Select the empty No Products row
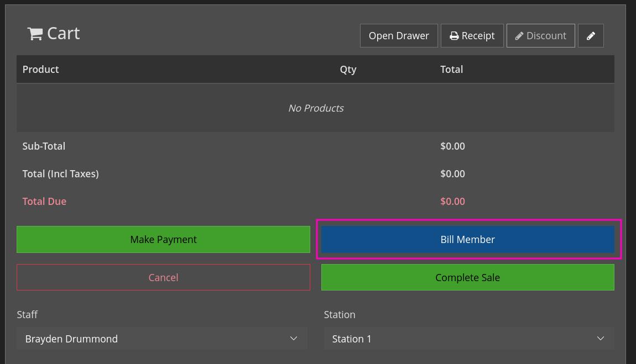The image size is (636, 364). pyautogui.click(x=315, y=108)
